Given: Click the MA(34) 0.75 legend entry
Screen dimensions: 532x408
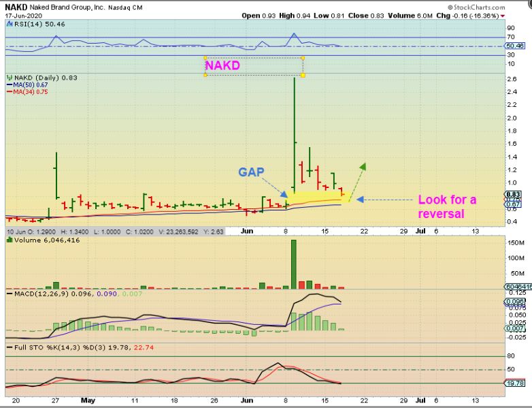Looking at the screenshot, I should point(27,92).
